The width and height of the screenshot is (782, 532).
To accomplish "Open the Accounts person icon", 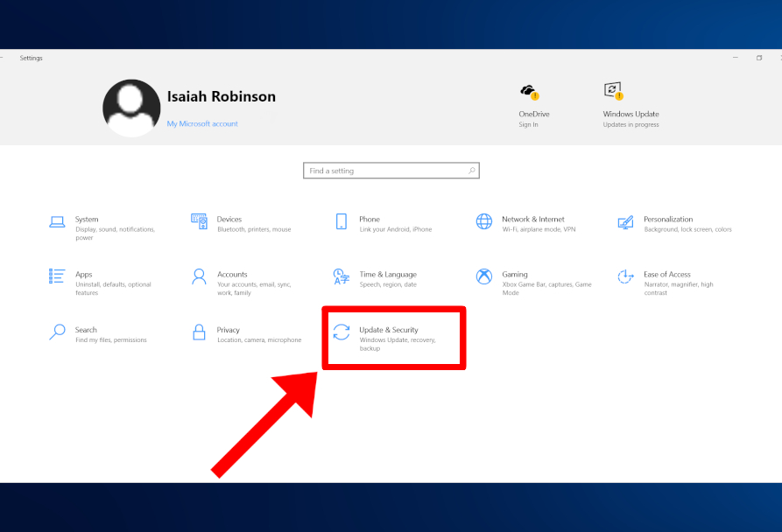I will (199, 276).
